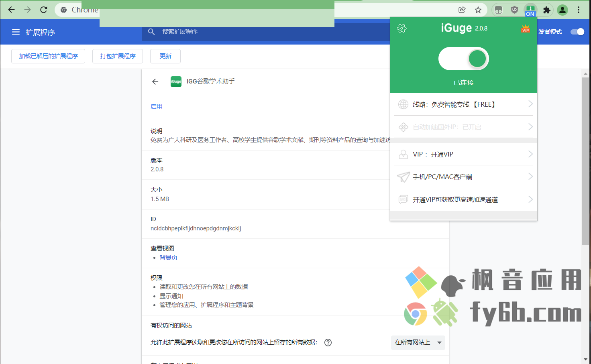This screenshot has width=591, height=364.
Task: Expand the 开通VIP可获取更高速加速通道 chevron
Action: pyautogui.click(x=530, y=199)
